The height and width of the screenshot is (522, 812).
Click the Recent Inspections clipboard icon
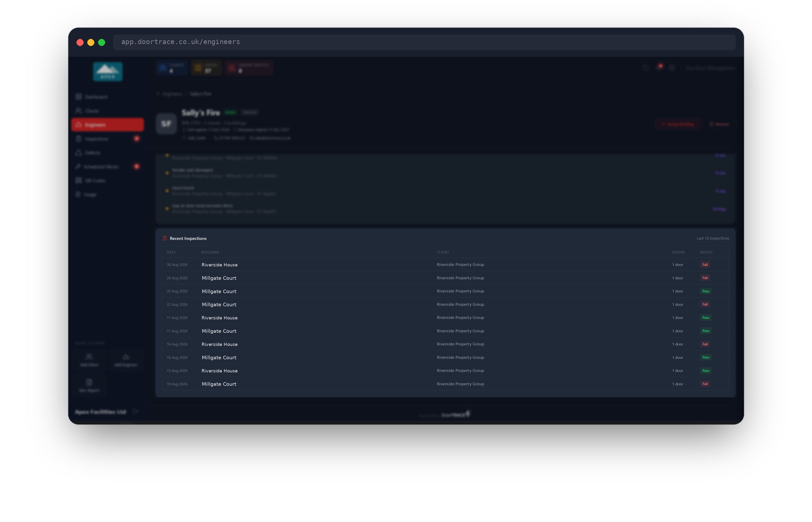(x=165, y=238)
